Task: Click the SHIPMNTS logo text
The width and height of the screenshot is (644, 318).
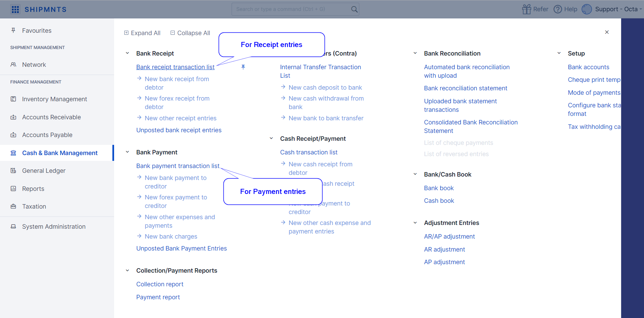Action: point(46,9)
